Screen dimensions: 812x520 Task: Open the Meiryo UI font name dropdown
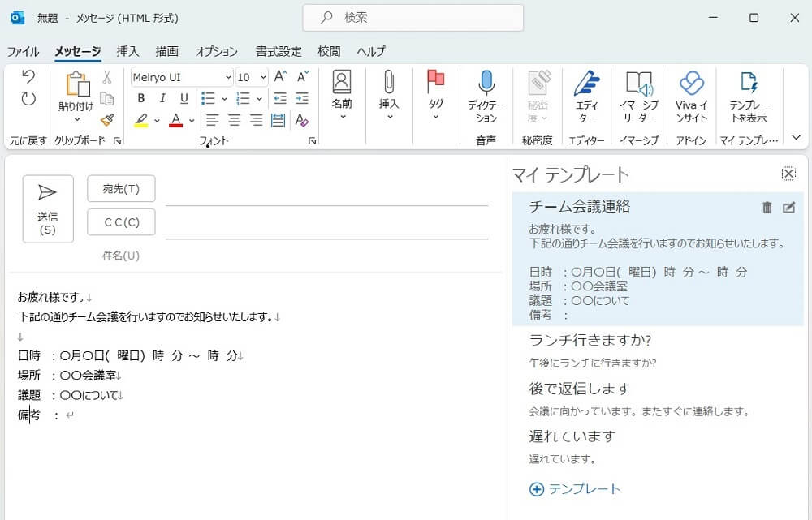tap(227, 77)
